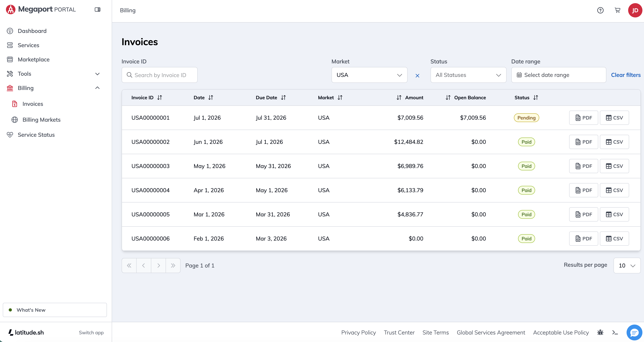The image size is (644, 342).
Task: Open the Select date range picker
Action: [558, 75]
